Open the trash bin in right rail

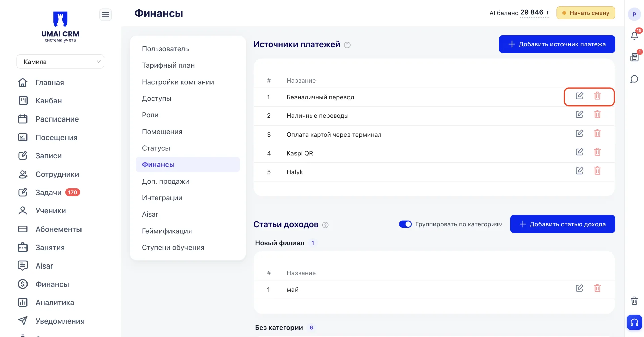pos(634,300)
